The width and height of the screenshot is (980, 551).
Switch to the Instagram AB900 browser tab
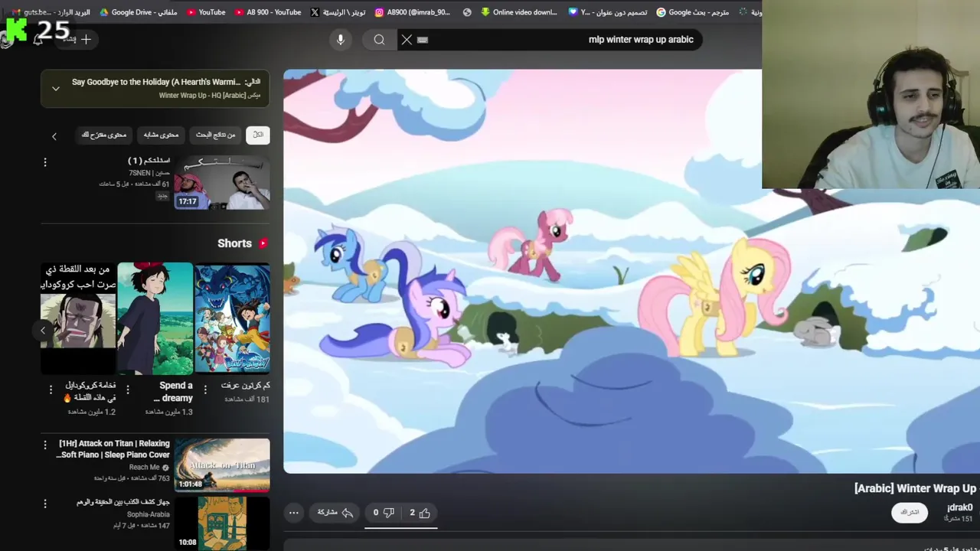coord(413,12)
